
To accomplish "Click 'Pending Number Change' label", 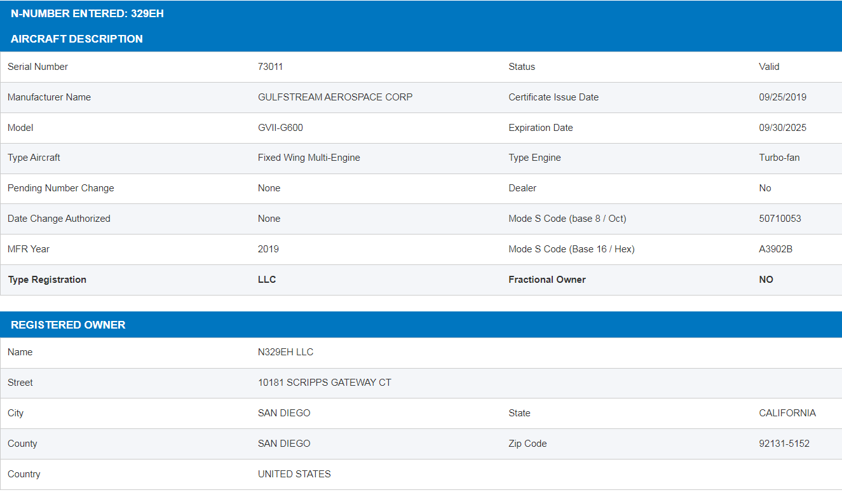I will (x=61, y=188).
